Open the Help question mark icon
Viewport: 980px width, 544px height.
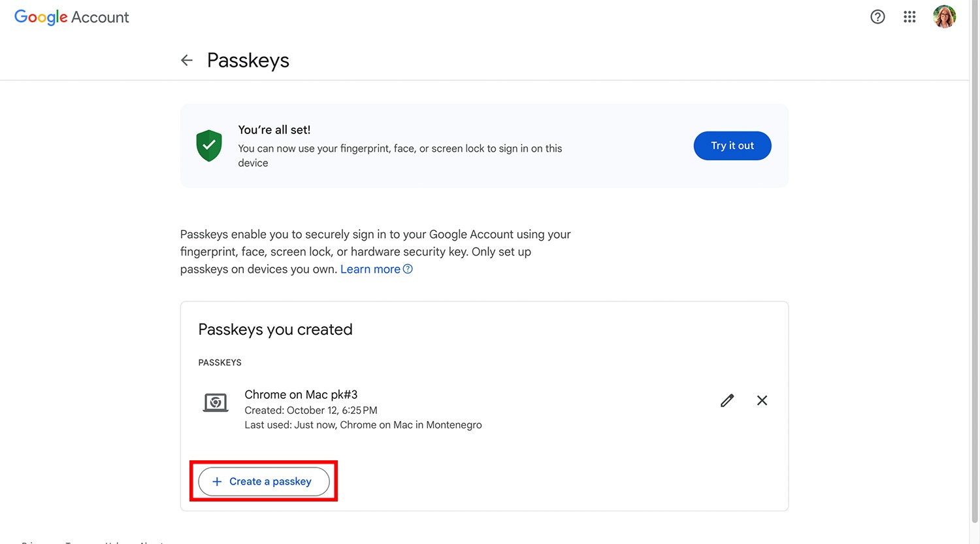(x=877, y=17)
